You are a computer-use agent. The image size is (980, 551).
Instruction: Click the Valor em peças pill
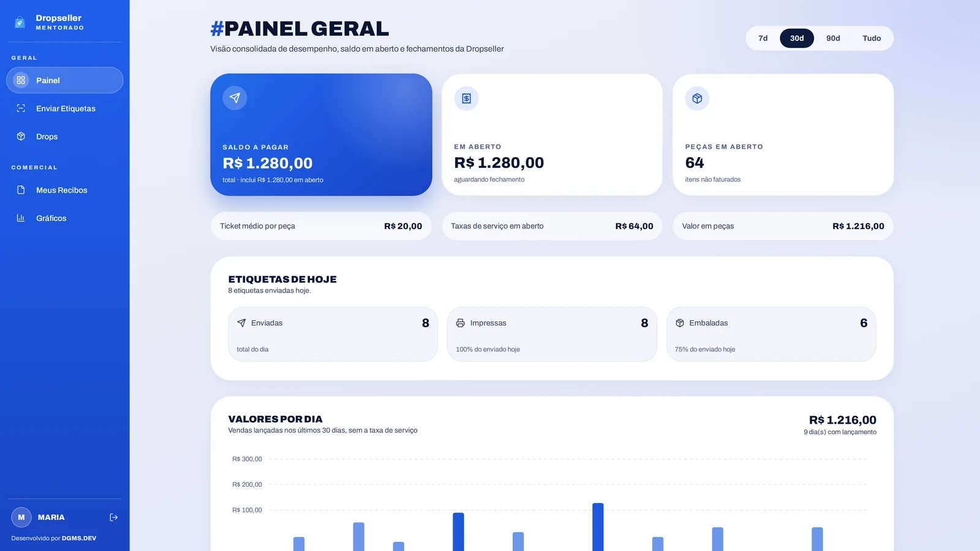click(783, 226)
